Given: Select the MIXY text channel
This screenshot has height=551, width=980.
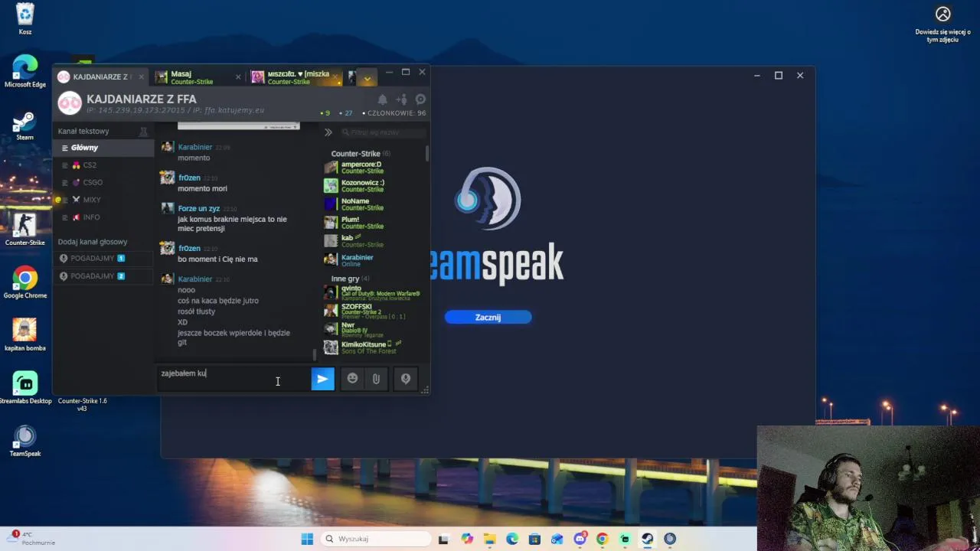Looking at the screenshot, I should [103, 200].
